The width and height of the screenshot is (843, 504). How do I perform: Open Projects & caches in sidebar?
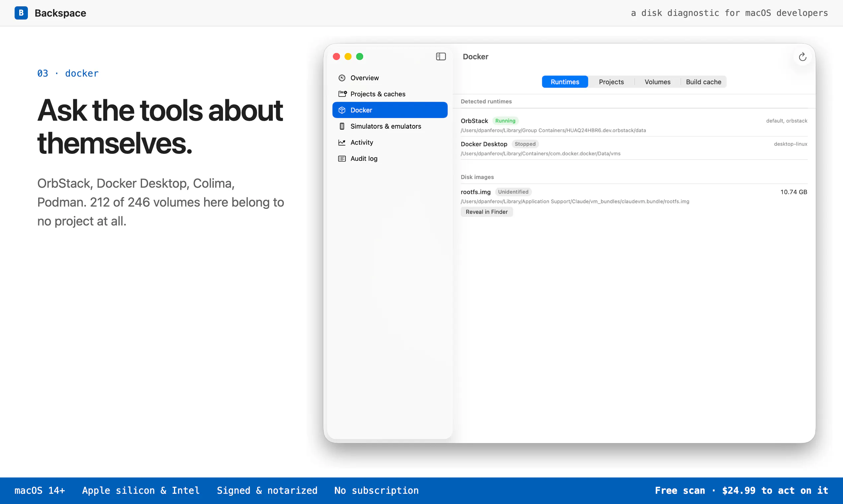click(390, 94)
